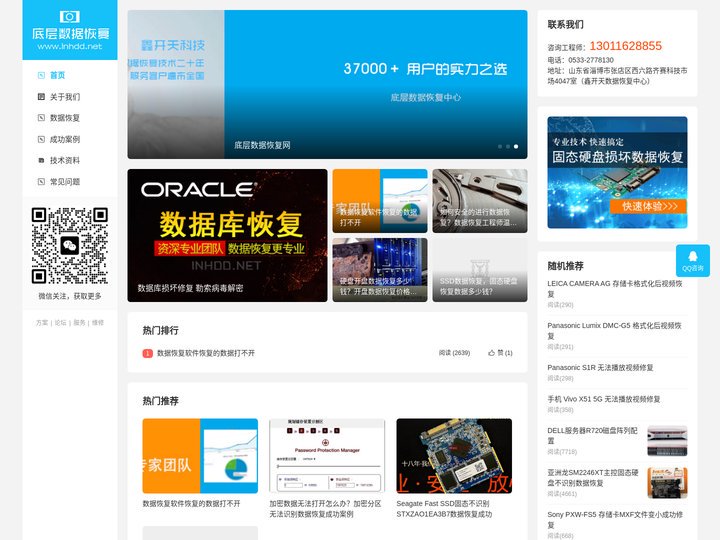Click 服务 footer link in sidebar
Viewport: 720px width, 540px height.
click(x=79, y=323)
